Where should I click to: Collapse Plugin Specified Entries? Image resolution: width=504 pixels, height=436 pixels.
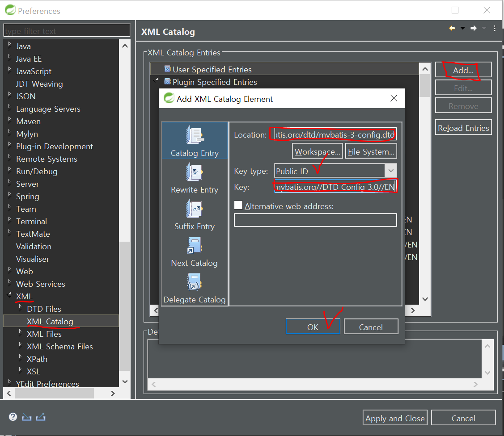(157, 80)
